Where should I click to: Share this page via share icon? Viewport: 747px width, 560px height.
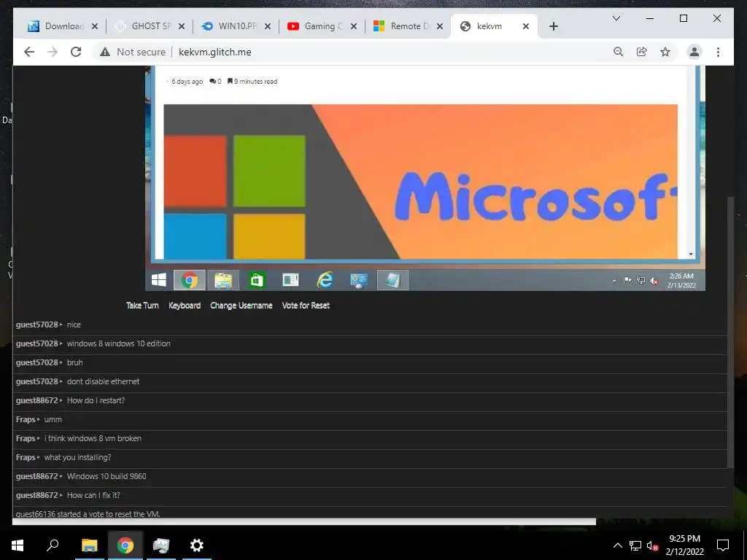click(x=642, y=52)
